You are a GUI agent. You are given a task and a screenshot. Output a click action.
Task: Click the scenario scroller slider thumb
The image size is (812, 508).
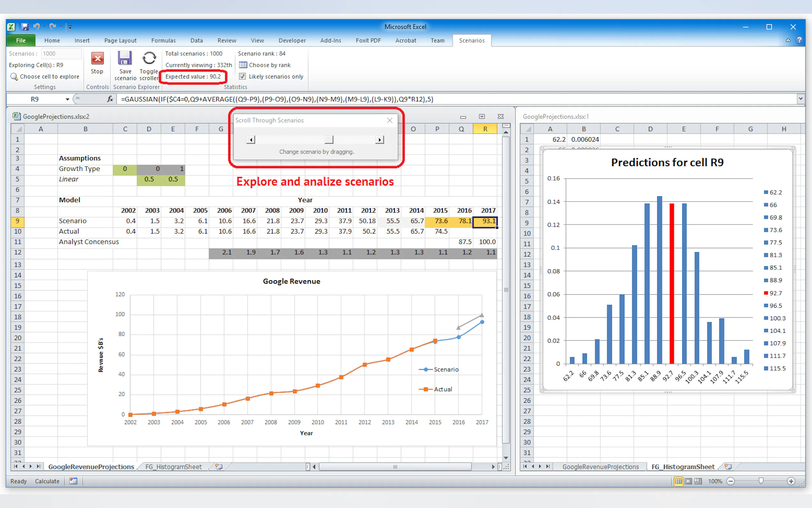point(329,140)
